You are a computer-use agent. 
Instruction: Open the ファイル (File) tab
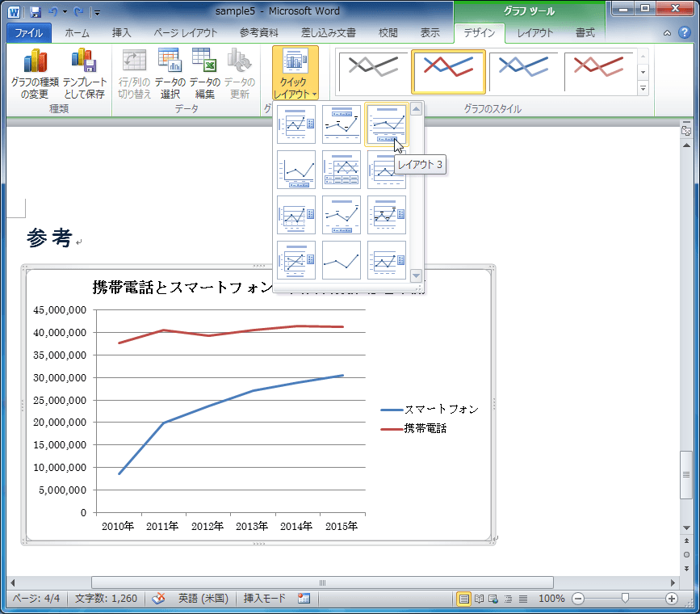click(28, 33)
